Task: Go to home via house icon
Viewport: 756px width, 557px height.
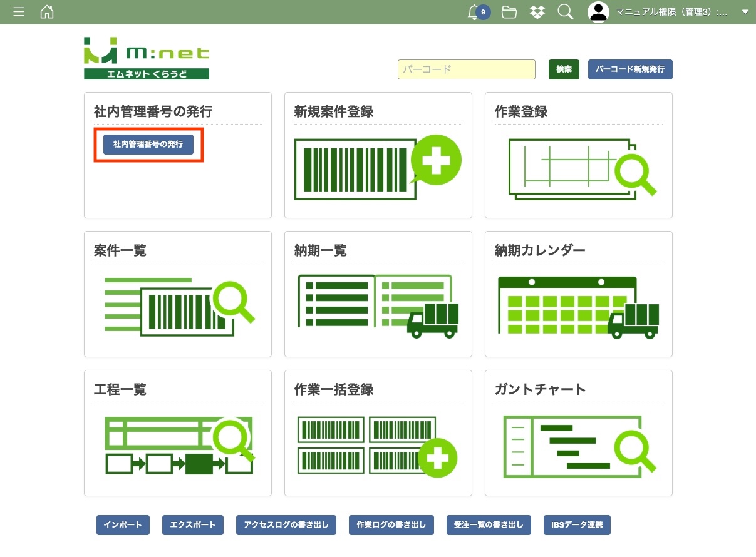Action: tap(47, 12)
